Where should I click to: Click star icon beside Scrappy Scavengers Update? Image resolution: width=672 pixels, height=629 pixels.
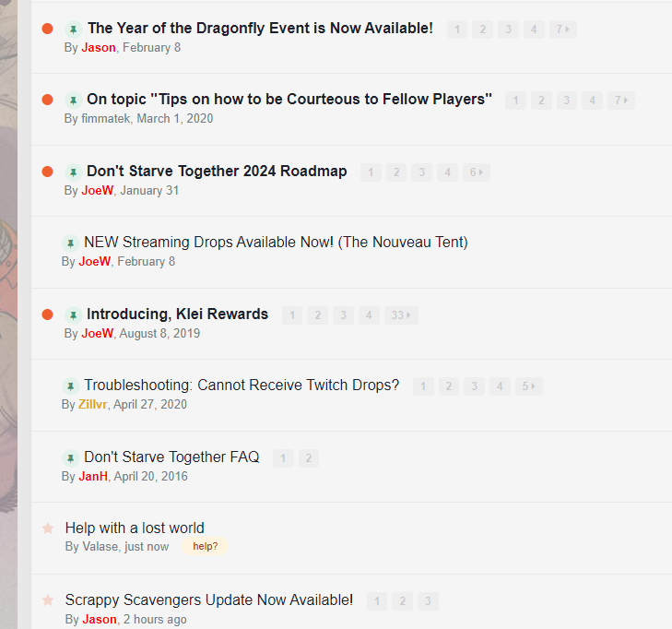point(48,600)
